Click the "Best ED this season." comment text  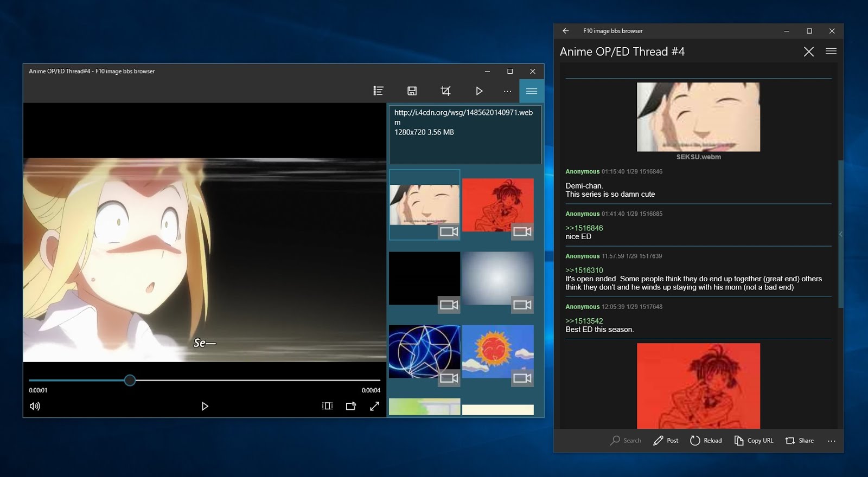click(599, 330)
